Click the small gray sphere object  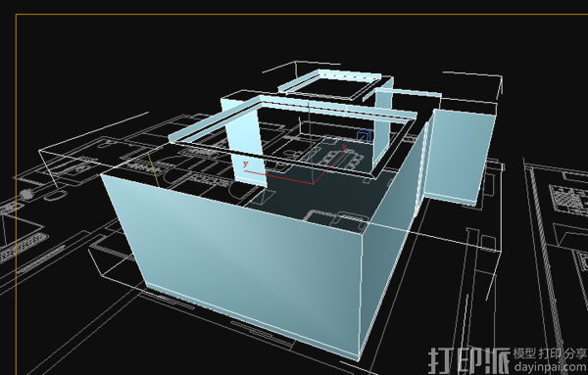pos(25,195)
